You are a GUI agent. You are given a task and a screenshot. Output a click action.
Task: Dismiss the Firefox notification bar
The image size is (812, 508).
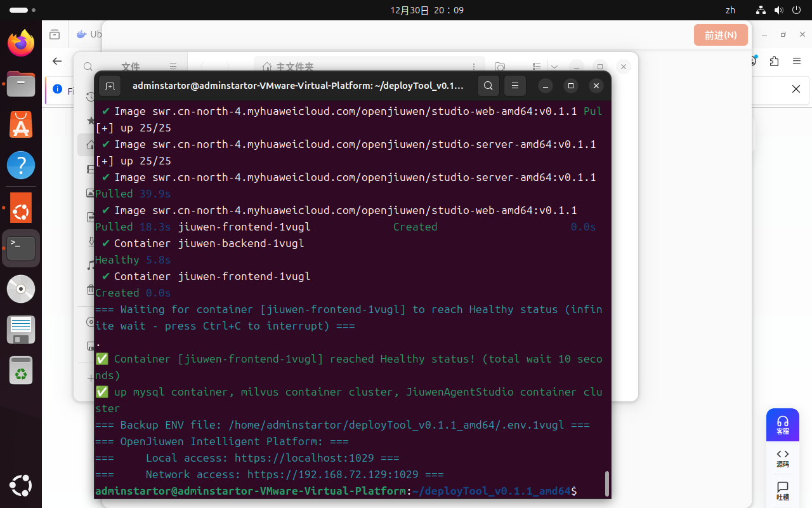coord(796,90)
